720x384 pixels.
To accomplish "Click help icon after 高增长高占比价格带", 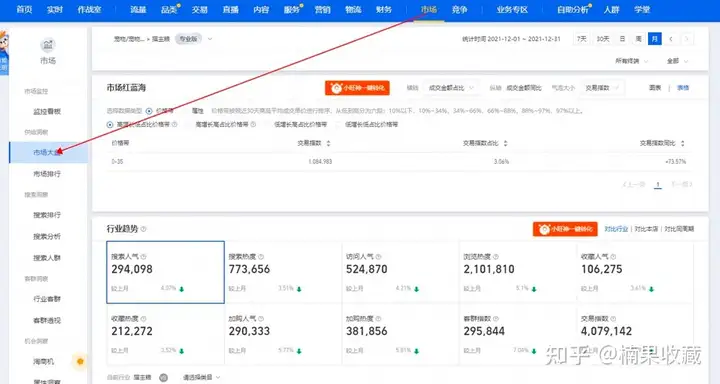I will point(253,124).
